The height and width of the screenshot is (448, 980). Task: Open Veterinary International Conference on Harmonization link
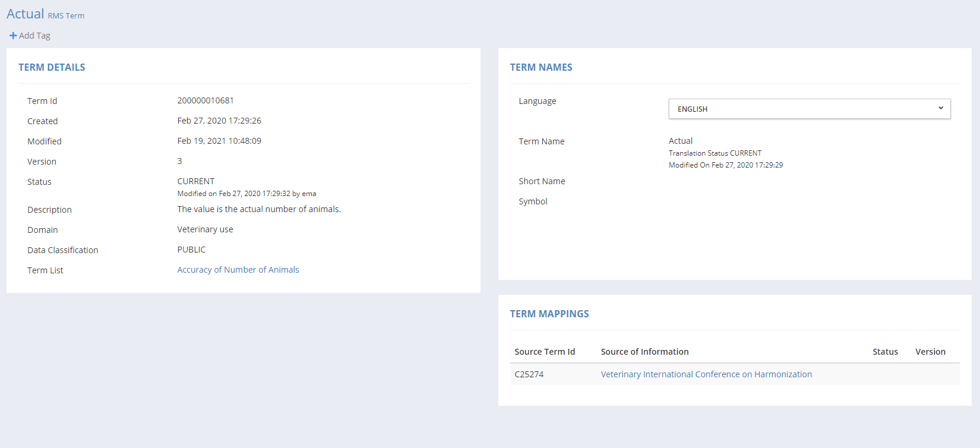[x=706, y=374]
